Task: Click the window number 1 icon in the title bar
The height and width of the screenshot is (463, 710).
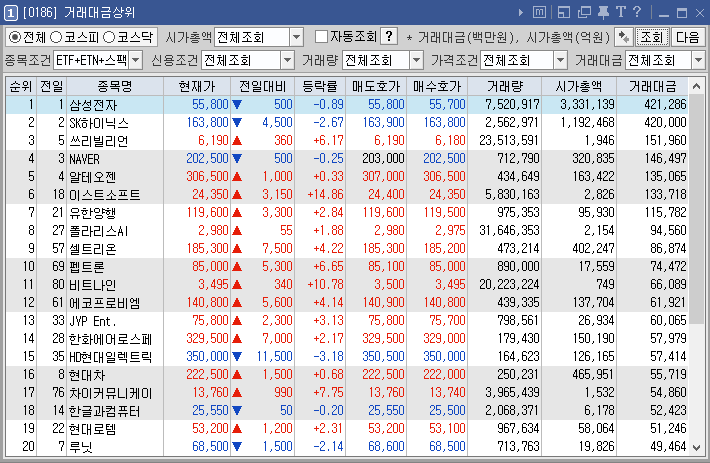Action: coord(10,13)
